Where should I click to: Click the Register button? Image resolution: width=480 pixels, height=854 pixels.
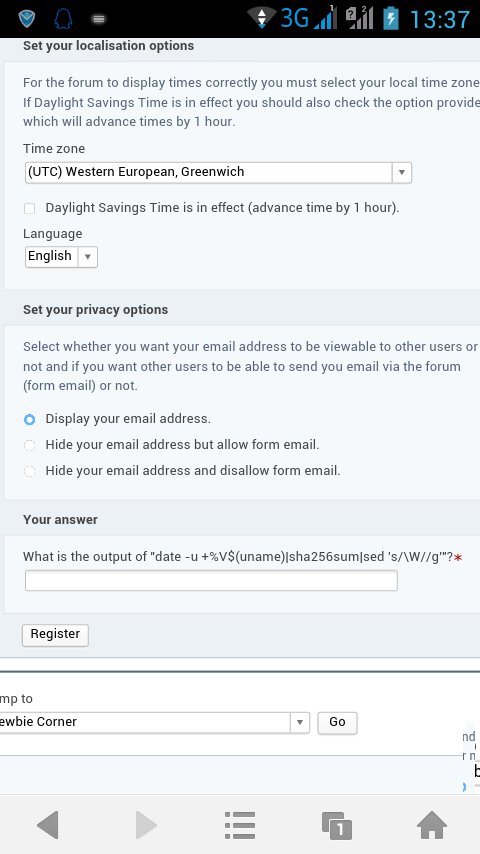pyautogui.click(x=55, y=635)
